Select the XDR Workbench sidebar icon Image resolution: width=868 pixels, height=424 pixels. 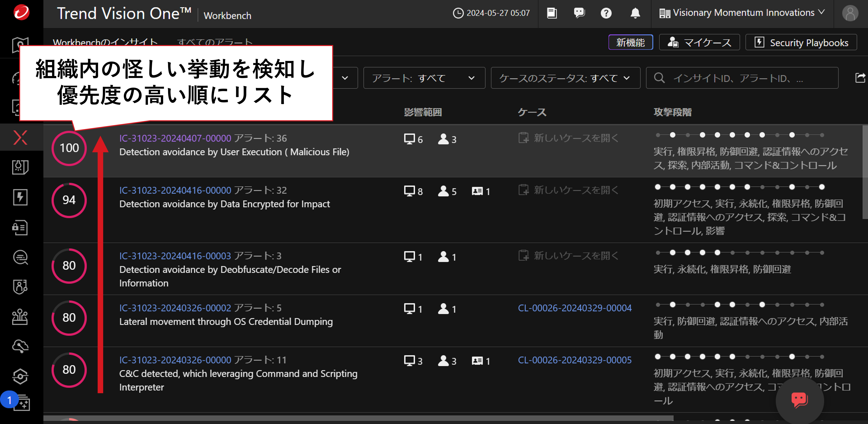click(x=20, y=137)
